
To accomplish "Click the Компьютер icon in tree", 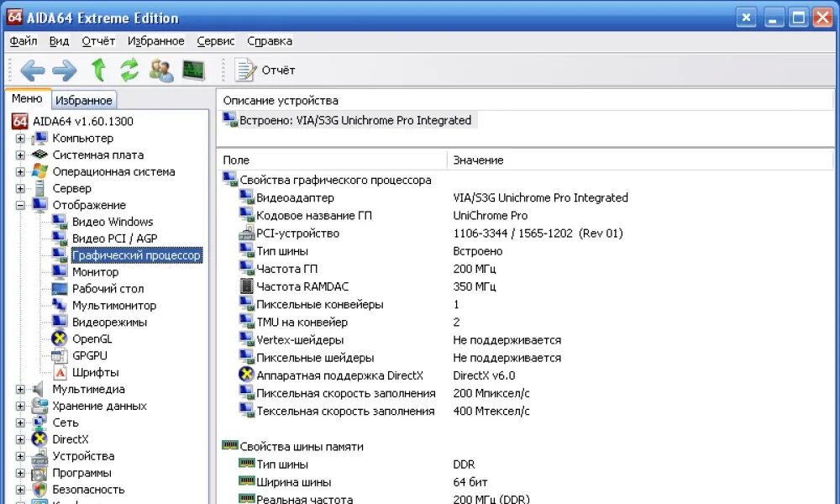I will (x=39, y=139).
